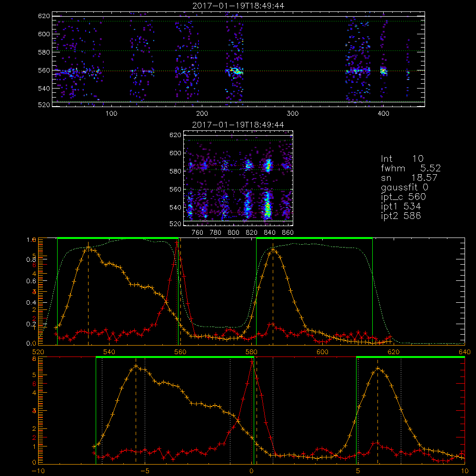
Task: Click x-axis label 5 on bottom plot
Action: coord(358,471)
